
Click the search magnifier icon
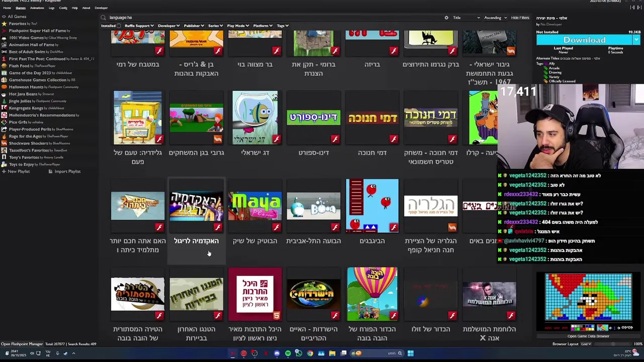click(104, 18)
